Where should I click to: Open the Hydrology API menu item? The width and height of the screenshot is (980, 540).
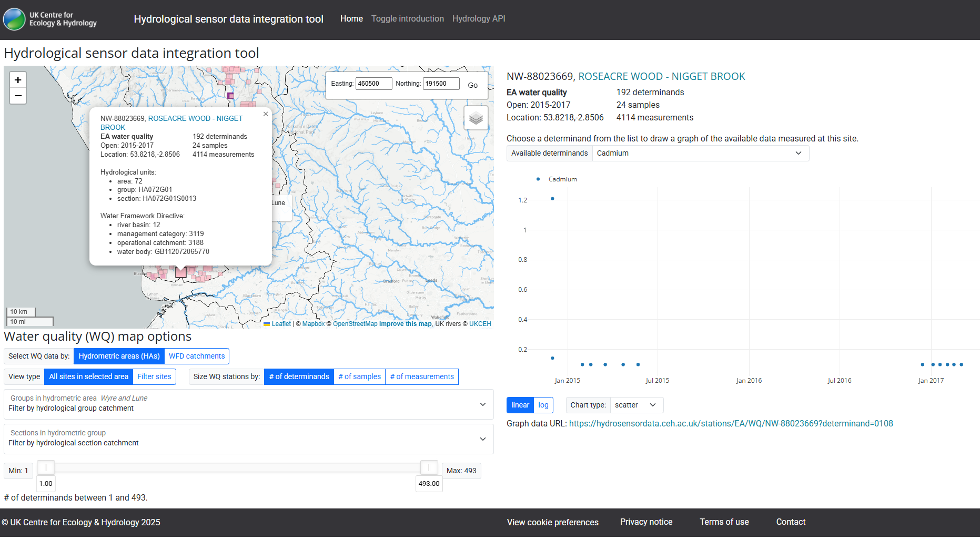[478, 18]
